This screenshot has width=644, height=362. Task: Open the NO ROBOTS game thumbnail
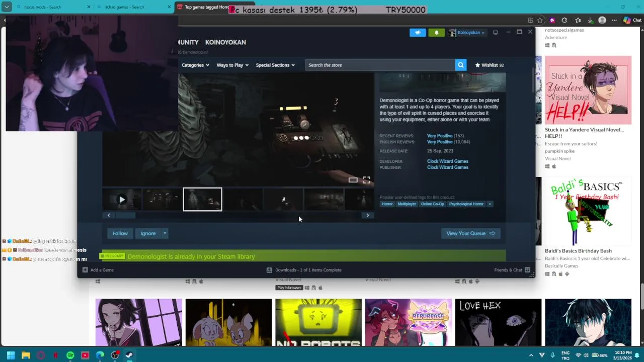click(318, 322)
